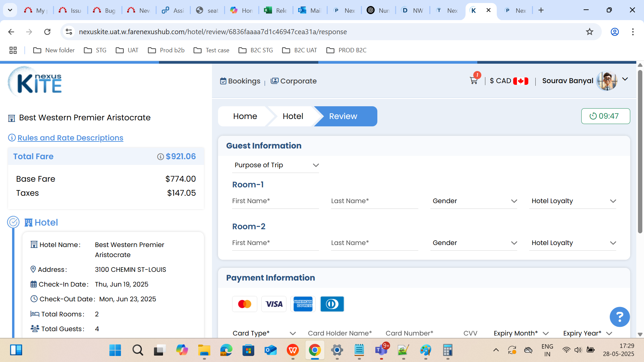Go back to previous page
This screenshot has width=644, height=362.
tap(11, 32)
